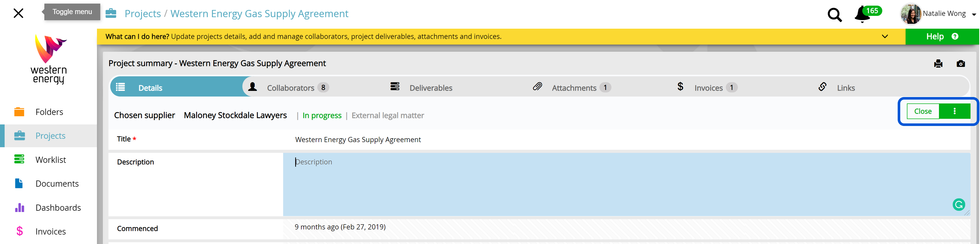The width and height of the screenshot is (980, 244).
Task: Click the briefcase icon in the breadcrumb
Action: tap(111, 13)
